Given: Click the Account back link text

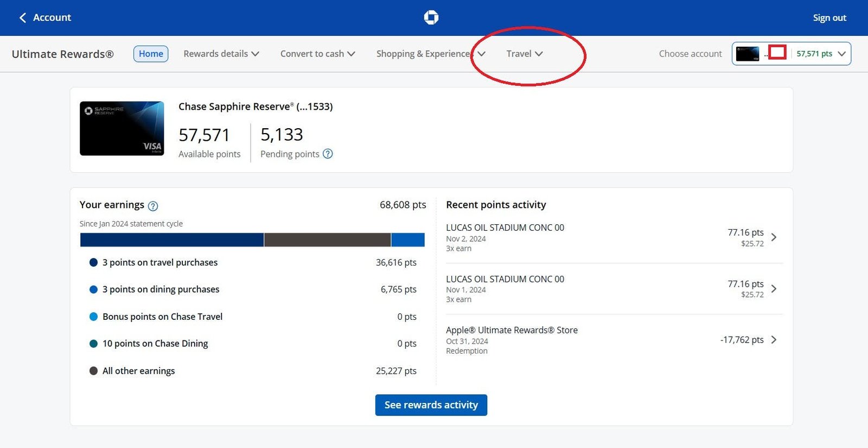Looking at the screenshot, I should pyautogui.click(x=52, y=17).
